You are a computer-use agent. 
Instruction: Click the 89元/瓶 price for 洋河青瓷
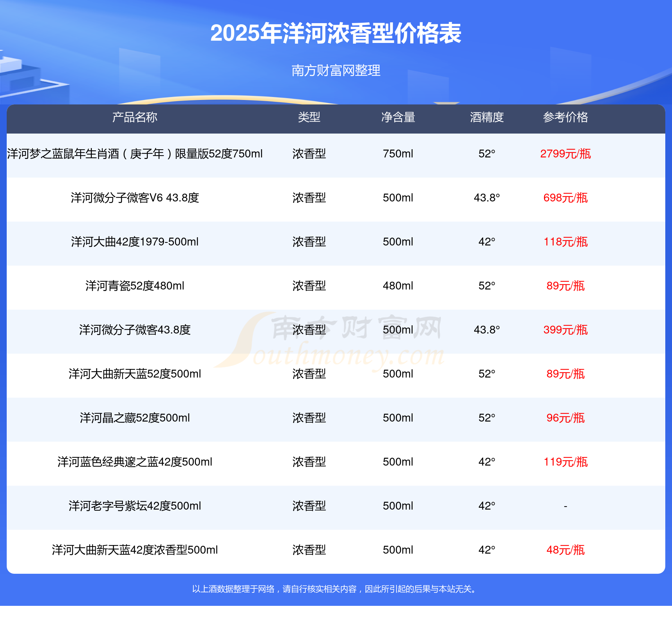click(566, 286)
